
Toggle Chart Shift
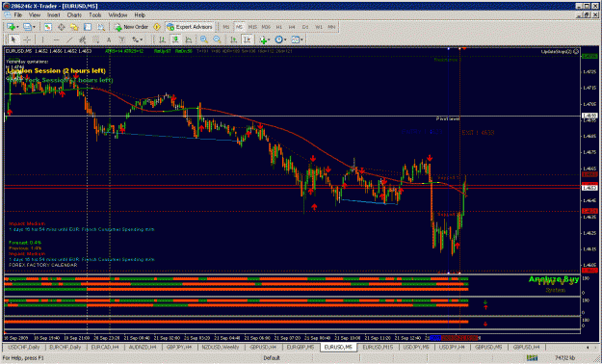[x=247, y=39]
